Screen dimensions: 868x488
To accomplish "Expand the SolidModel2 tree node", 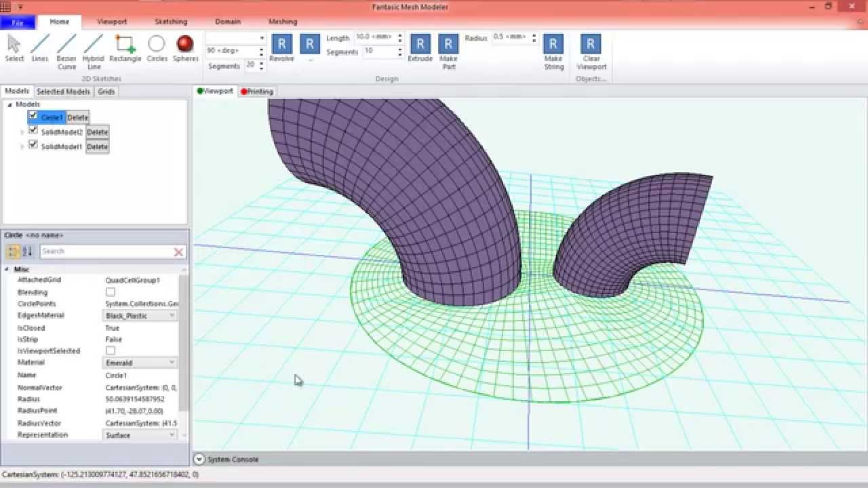I will [22, 132].
